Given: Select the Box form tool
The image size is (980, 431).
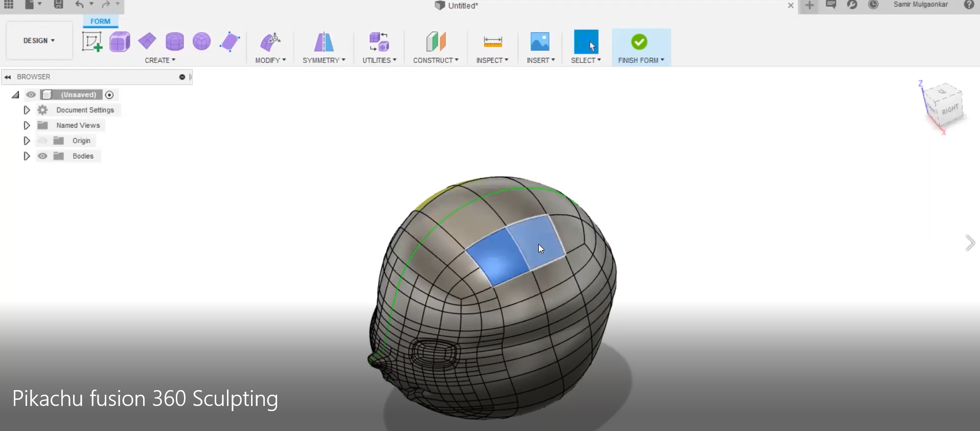Looking at the screenshot, I should coord(120,41).
